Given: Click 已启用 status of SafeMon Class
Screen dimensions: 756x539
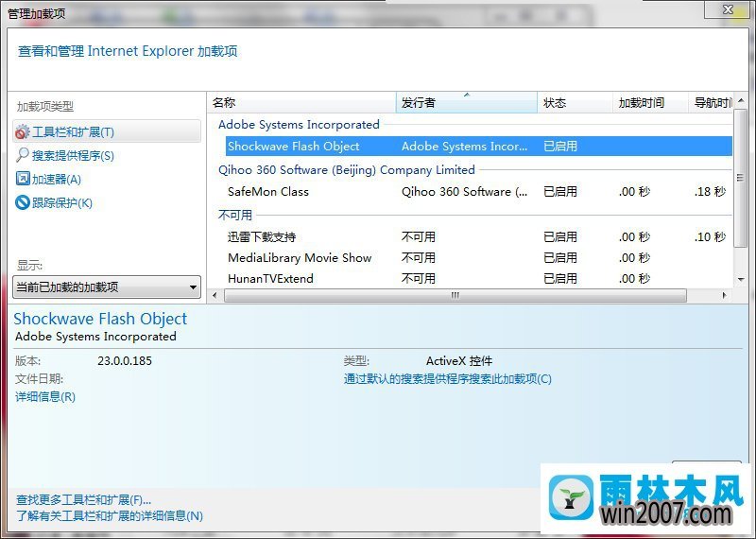Looking at the screenshot, I should click(x=560, y=192).
